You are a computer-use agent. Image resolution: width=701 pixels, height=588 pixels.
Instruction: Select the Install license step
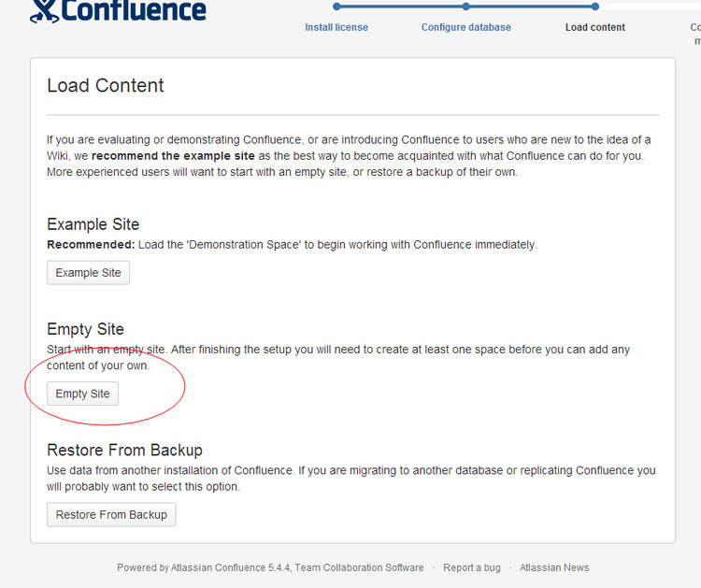(336, 27)
